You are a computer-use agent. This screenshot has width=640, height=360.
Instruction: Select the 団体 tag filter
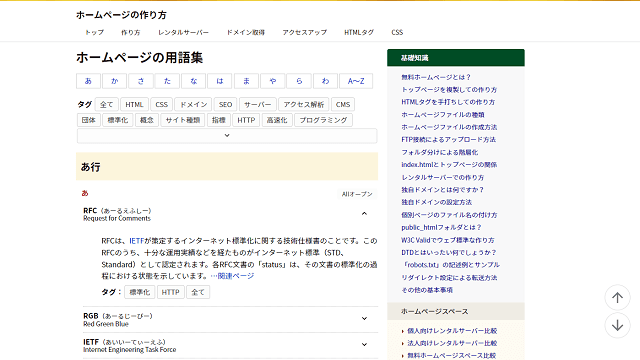(89, 120)
